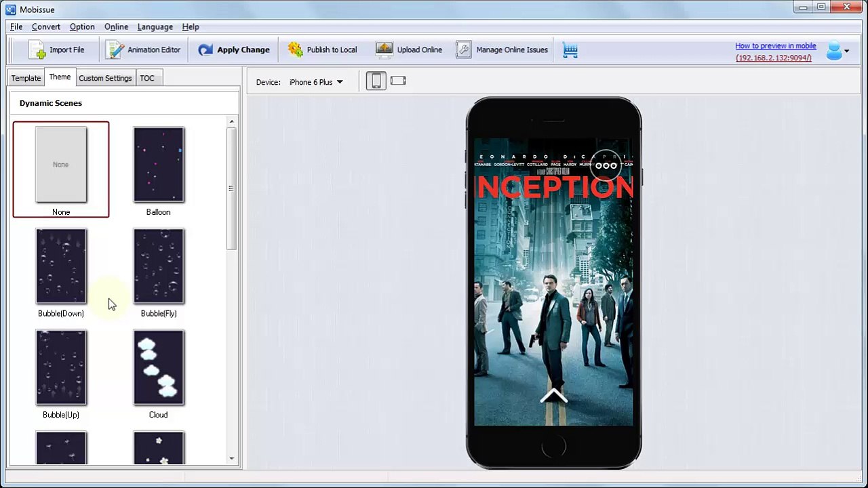Click the Mobissue app icon in title bar
The image size is (868, 488).
[x=10, y=9]
